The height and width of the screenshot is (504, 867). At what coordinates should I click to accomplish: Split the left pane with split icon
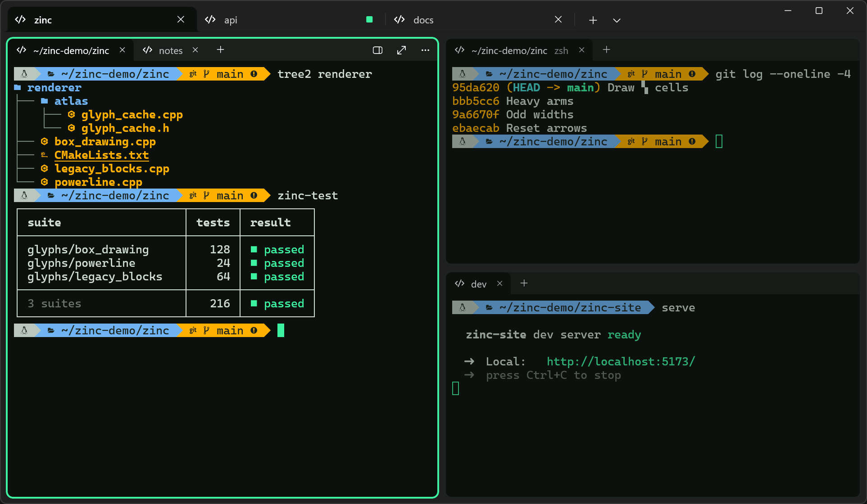[x=377, y=50]
